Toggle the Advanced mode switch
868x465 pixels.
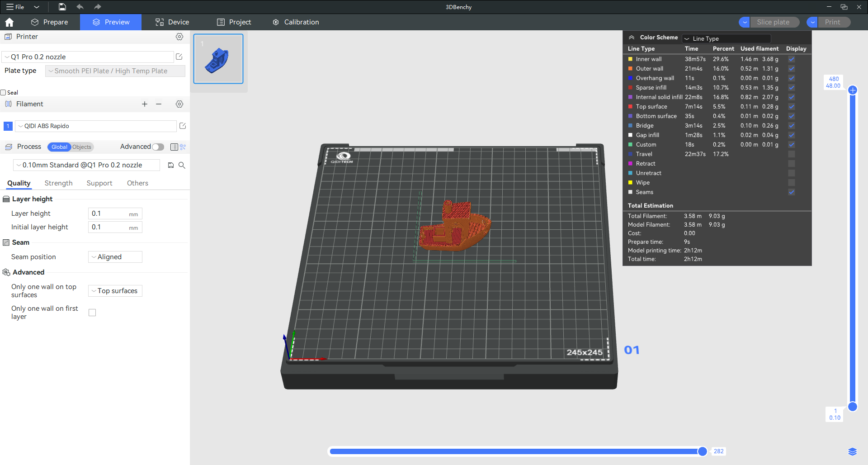click(158, 147)
